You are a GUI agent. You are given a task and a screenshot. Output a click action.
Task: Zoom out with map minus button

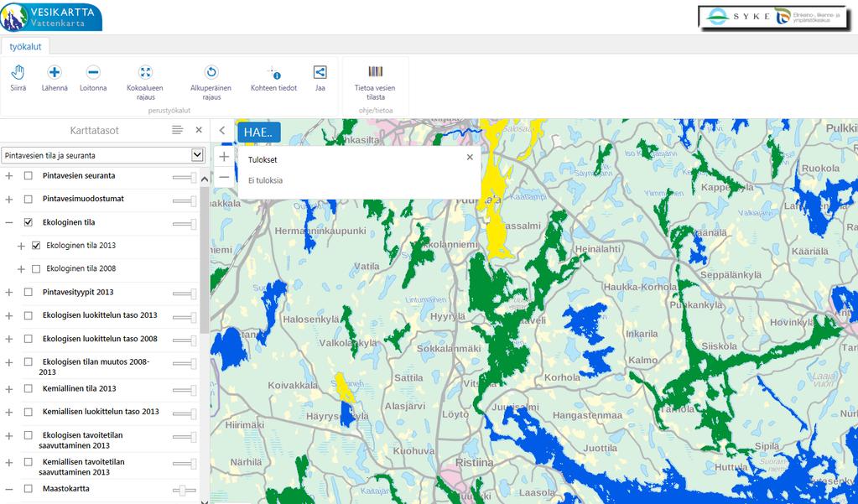point(224,177)
